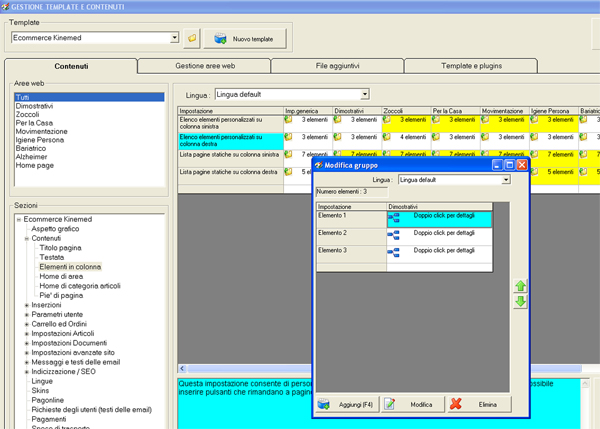Click the Modifica button
Image resolution: width=600 pixels, height=429 pixels.
pos(413,405)
